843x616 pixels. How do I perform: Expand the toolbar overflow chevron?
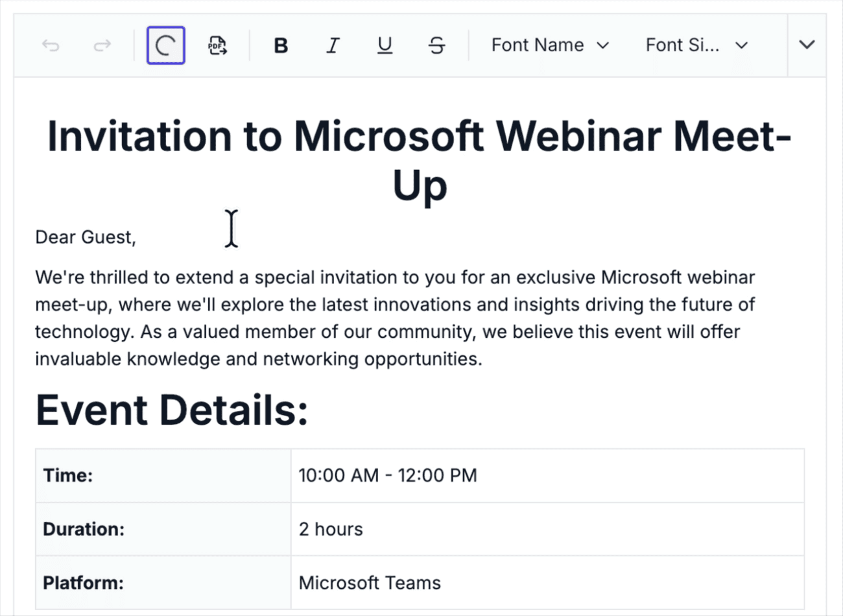(x=807, y=45)
